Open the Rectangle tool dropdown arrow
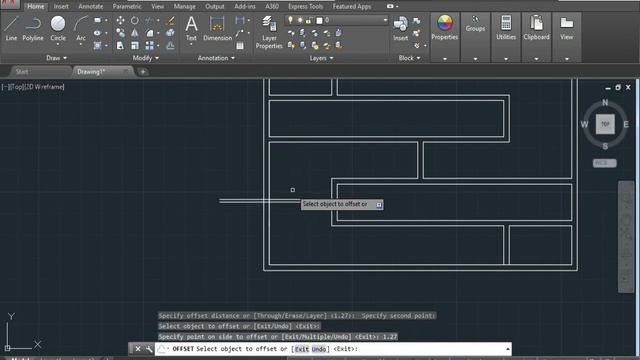Image resolution: width=640 pixels, height=360 pixels. click(x=106, y=20)
